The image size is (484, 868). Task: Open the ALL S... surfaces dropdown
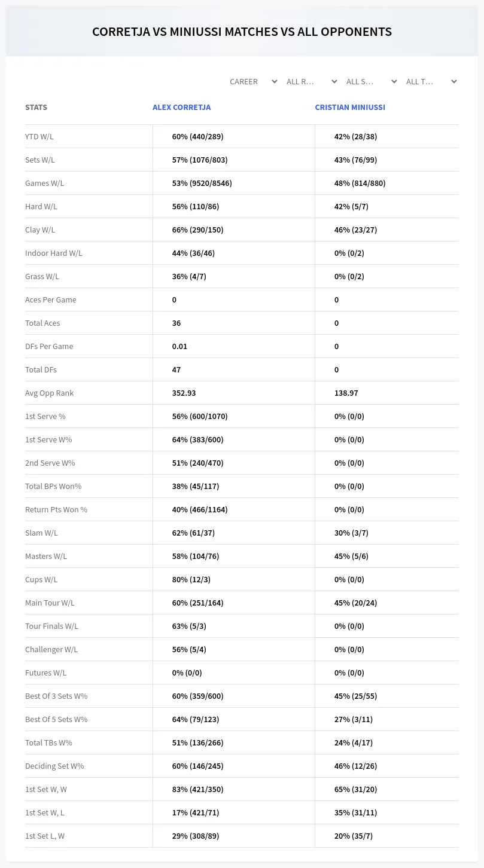tap(372, 81)
